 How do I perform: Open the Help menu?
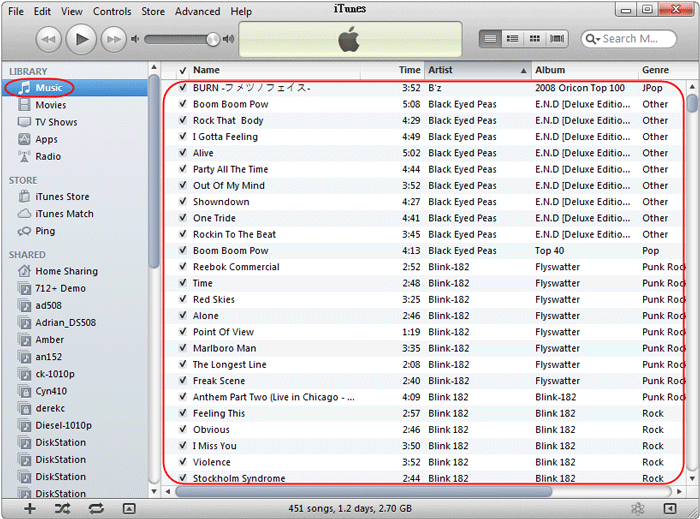[x=241, y=11]
